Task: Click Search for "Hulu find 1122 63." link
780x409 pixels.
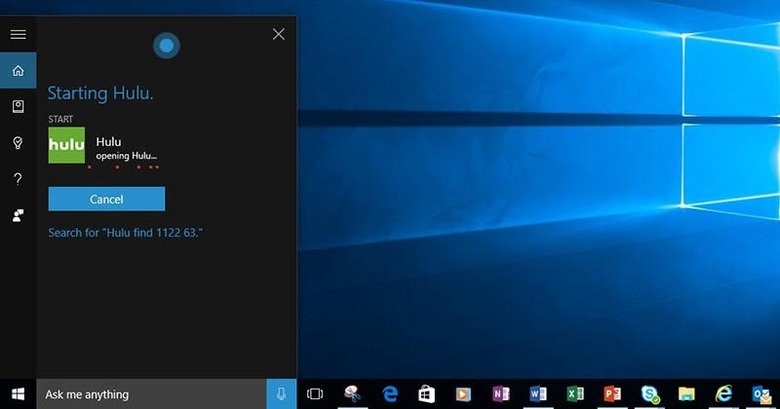Action: 125,232
